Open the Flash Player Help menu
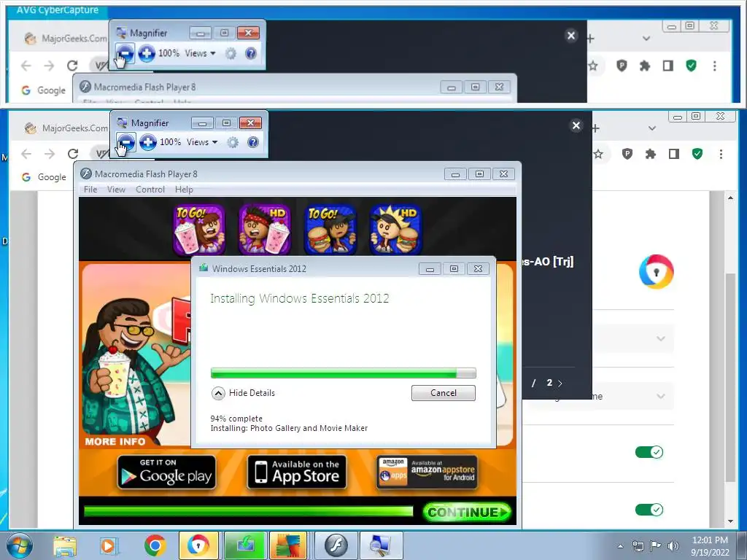 click(x=184, y=190)
